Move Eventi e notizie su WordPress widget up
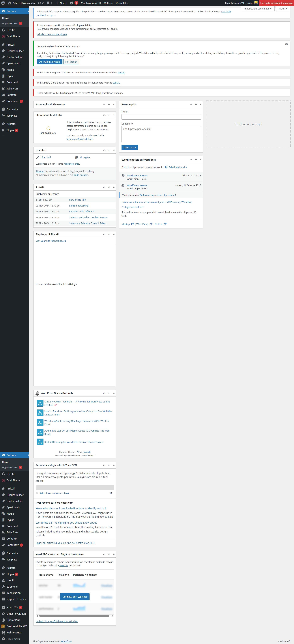Image resolution: width=294 pixels, height=644 pixels. (x=191, y=160)
